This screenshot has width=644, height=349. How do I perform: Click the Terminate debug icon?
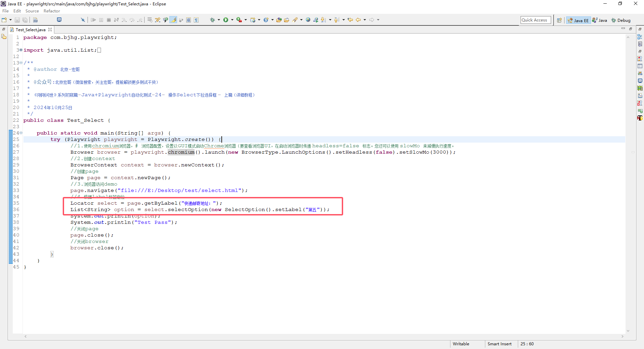point(109,20)
